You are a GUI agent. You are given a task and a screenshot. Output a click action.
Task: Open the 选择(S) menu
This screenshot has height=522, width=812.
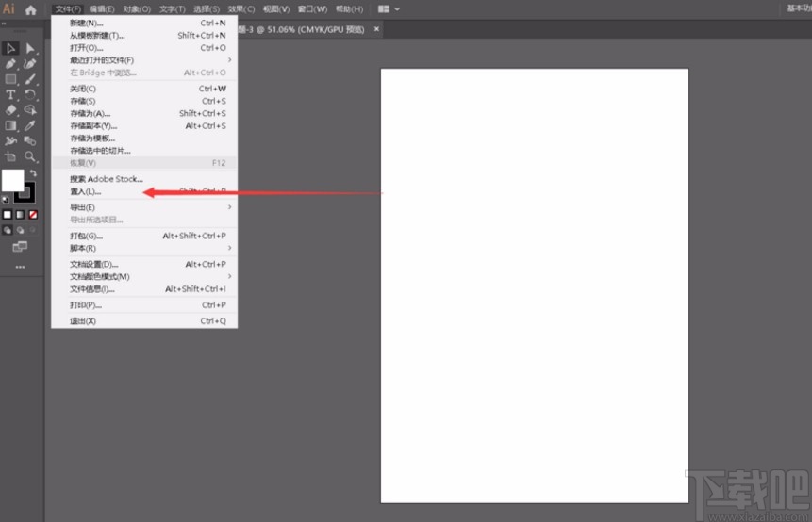coord(207,9)
